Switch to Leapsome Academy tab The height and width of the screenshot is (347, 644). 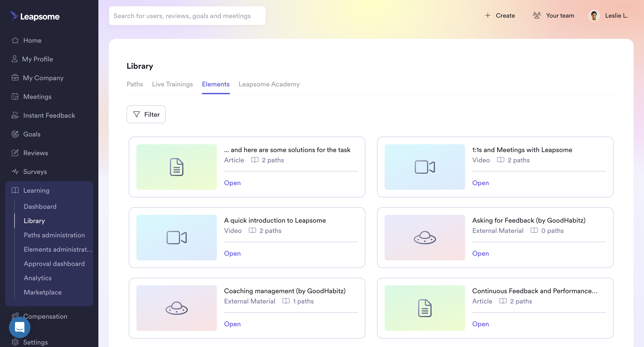269,84
